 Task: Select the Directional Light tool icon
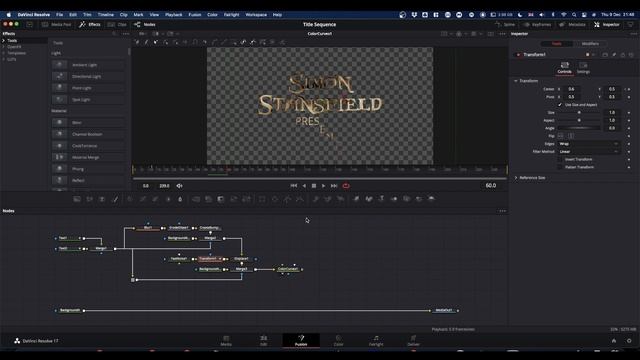(60, 76)
